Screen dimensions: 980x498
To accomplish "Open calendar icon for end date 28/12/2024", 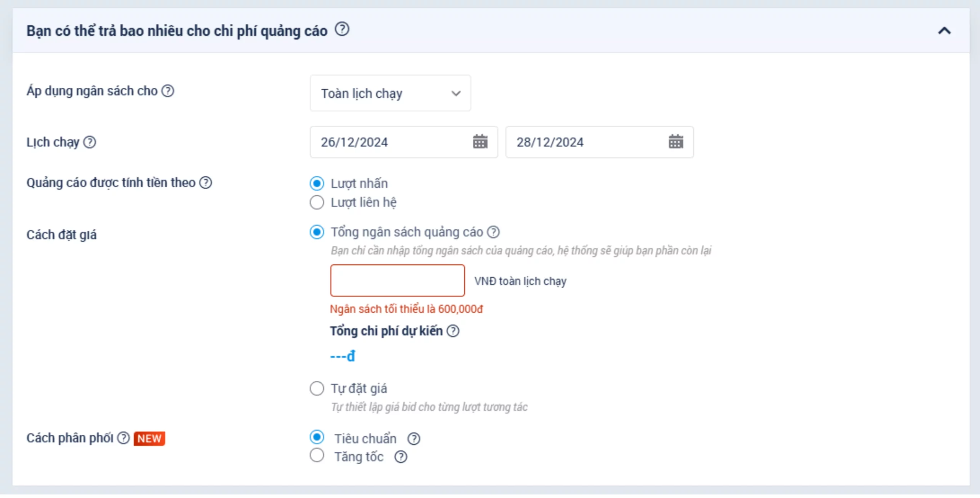I will (x=676, y=142).
